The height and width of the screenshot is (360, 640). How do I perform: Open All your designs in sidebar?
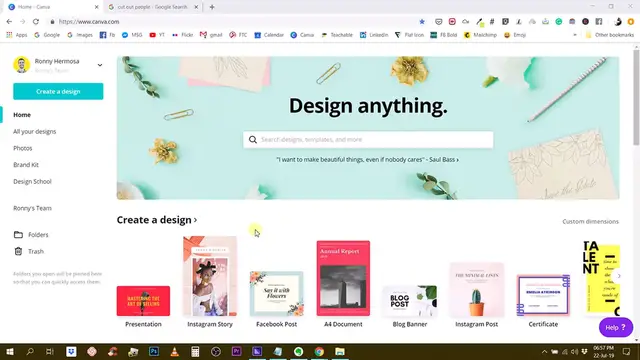coord(35,131)
